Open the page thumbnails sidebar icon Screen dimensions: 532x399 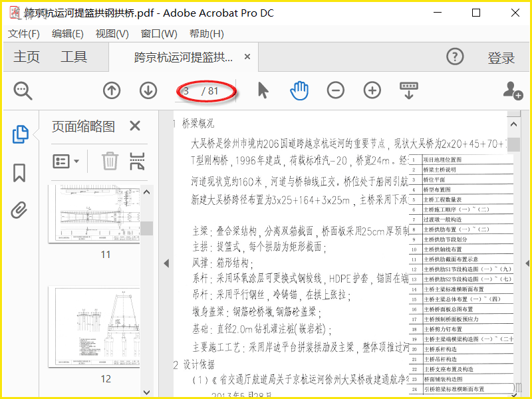20,134
